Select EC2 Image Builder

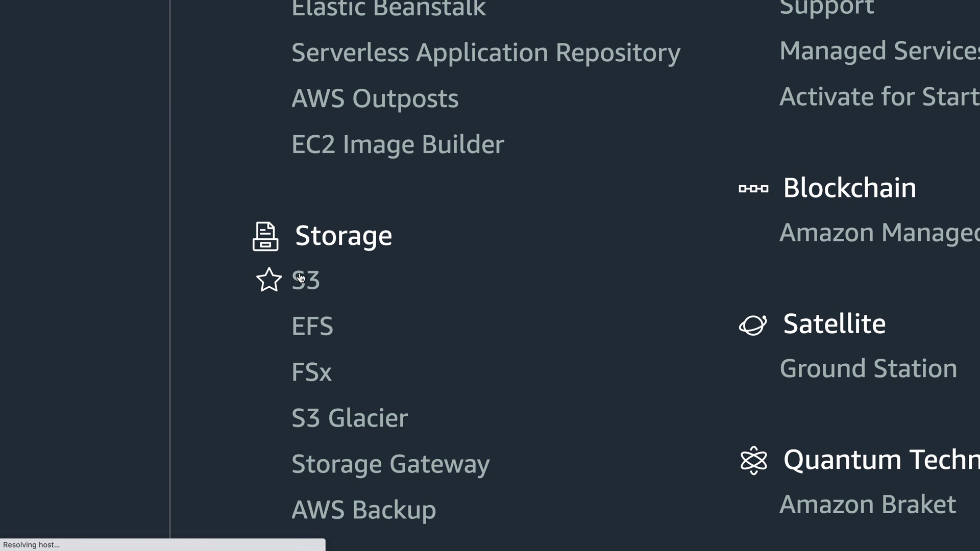[398, 145]
